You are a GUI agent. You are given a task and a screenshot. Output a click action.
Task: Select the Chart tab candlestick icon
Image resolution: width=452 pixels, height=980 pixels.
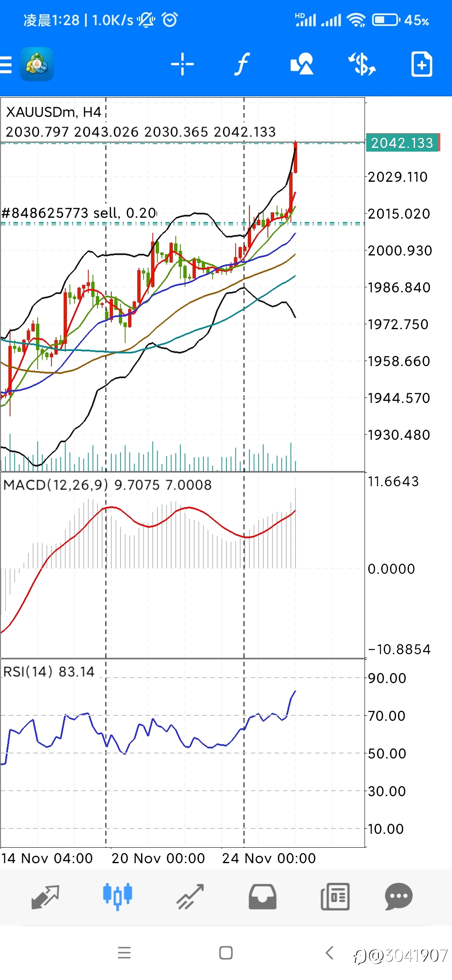pyautogui.click(x=118, y=896)
